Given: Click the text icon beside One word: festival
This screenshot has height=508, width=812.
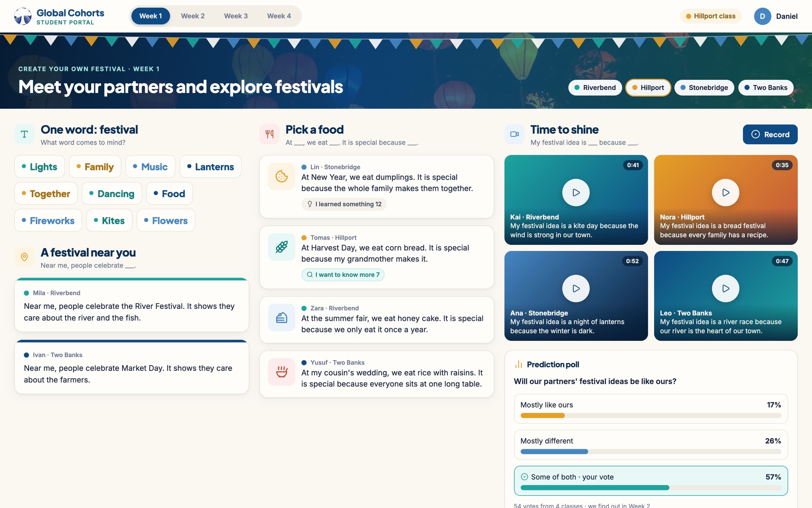Looking at the screenshot, I should (x=24, y=134).
